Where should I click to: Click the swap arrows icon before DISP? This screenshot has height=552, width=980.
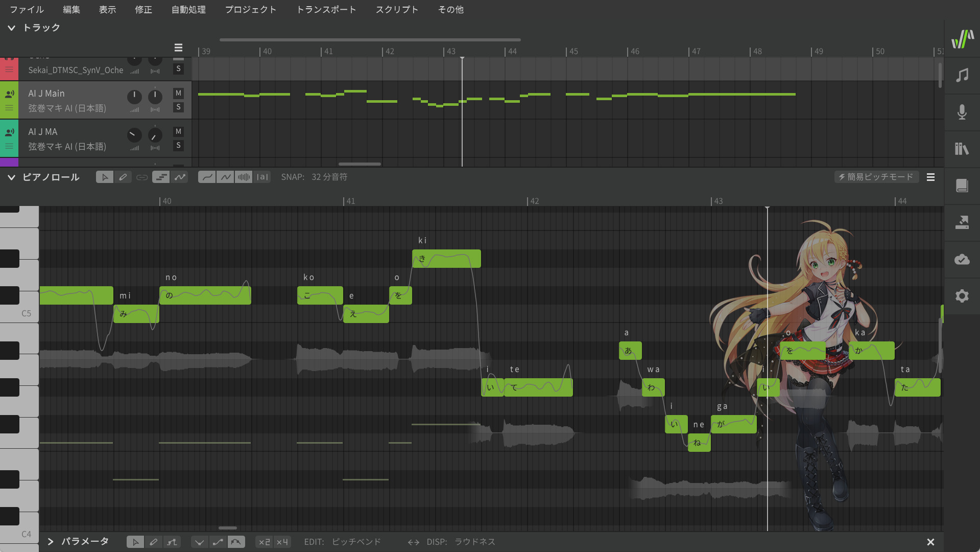[x=414, y=542]
